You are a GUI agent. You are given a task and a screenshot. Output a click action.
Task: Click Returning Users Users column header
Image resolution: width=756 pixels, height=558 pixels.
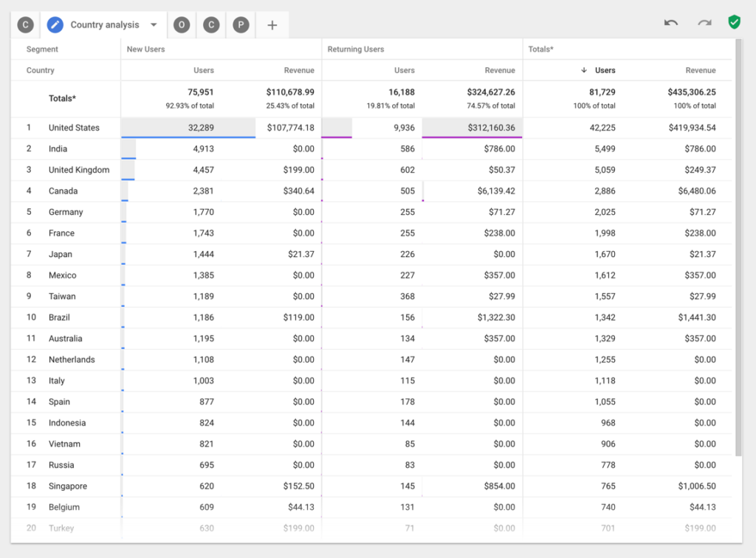(404, 70)
